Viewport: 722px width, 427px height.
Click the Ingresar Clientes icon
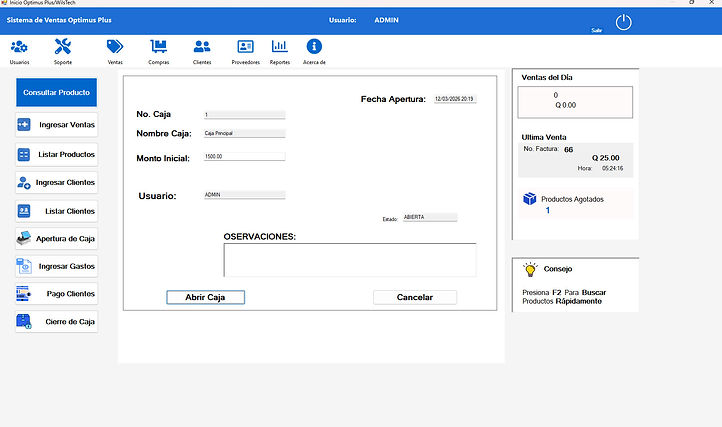(x=24, y=182)
